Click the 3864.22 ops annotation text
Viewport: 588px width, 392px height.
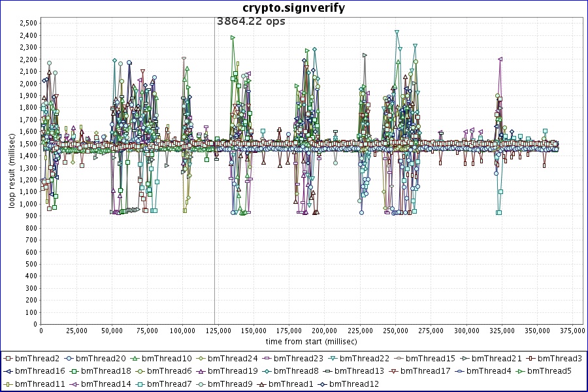coord(251,21)
